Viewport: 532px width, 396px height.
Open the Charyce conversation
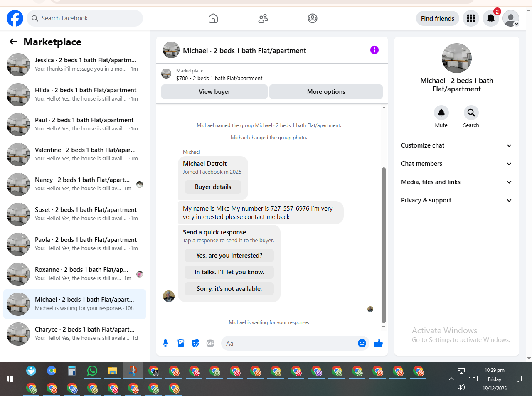(75, 334)
